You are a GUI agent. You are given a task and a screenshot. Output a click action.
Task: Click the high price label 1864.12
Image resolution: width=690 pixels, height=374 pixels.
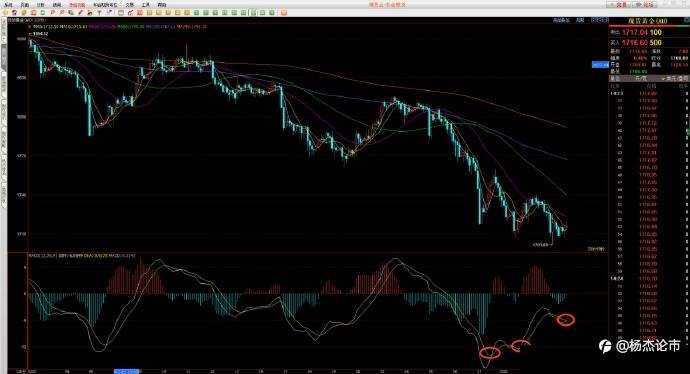coord(40,33)
